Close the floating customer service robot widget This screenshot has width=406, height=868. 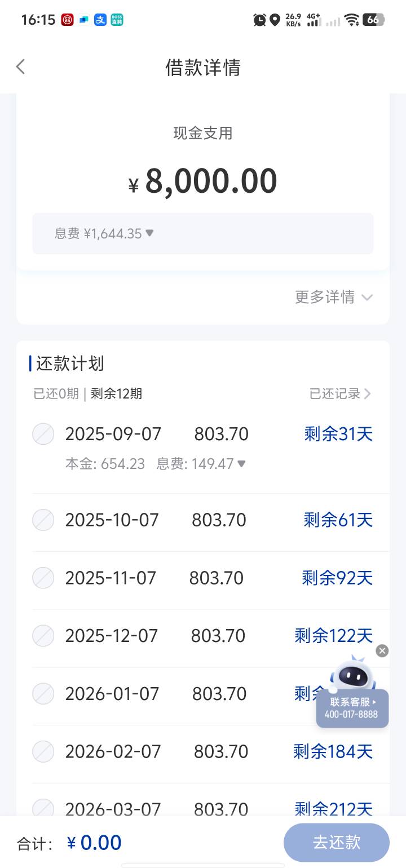(382, 651)
